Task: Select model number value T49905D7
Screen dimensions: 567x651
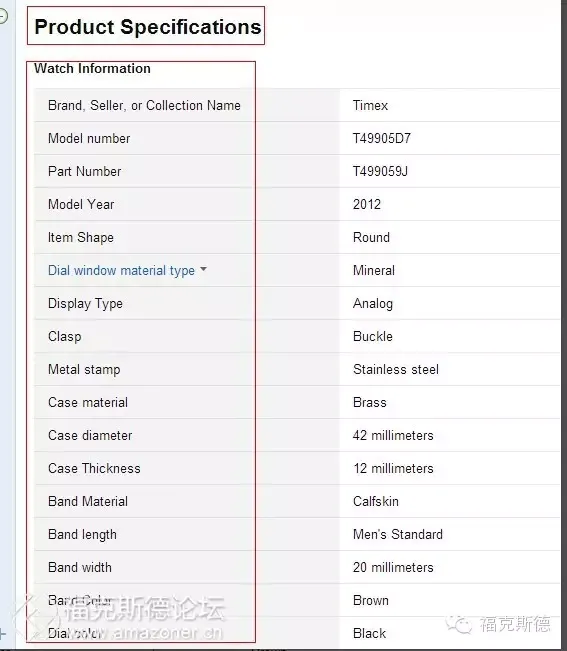Action: pos(381,138)
